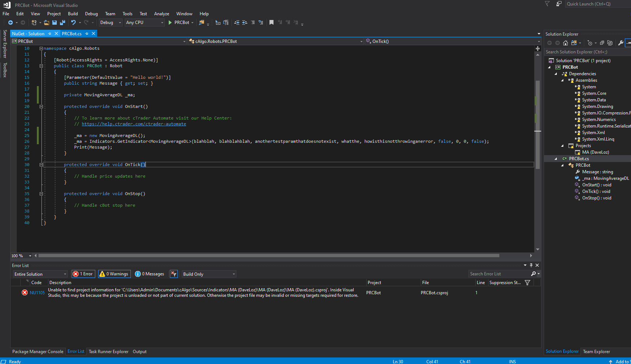This screenshot has height=364, width=631.
Task: Open Properties wrench icon in Solution Explorer
Action: tap(621, 43)
